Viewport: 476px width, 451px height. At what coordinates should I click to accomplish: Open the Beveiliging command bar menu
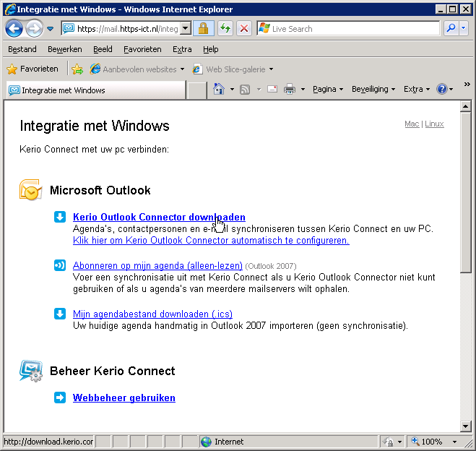pos(373,89)
